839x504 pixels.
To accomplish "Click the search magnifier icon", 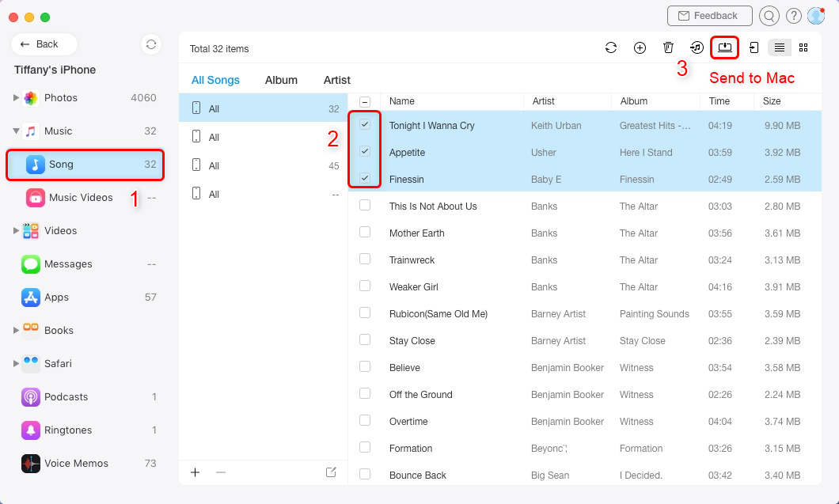I will click(x=769, y=16).
